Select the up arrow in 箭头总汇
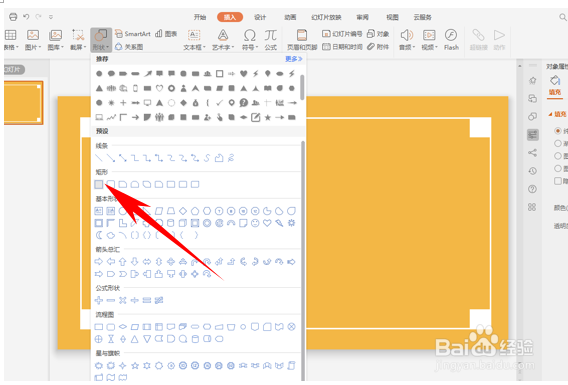The width and height of the screenshot is (568, 385). pyautogui.click(x=122, y=261)
